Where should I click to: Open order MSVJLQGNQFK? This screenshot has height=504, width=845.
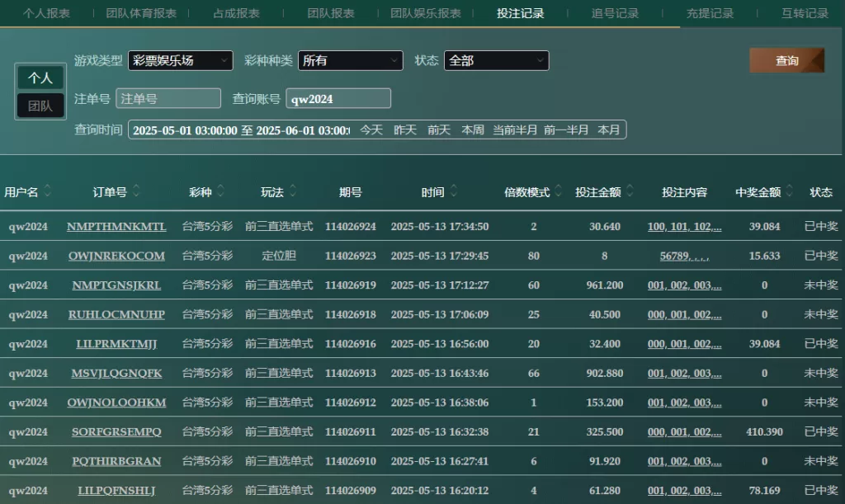(x=116, y=373)
